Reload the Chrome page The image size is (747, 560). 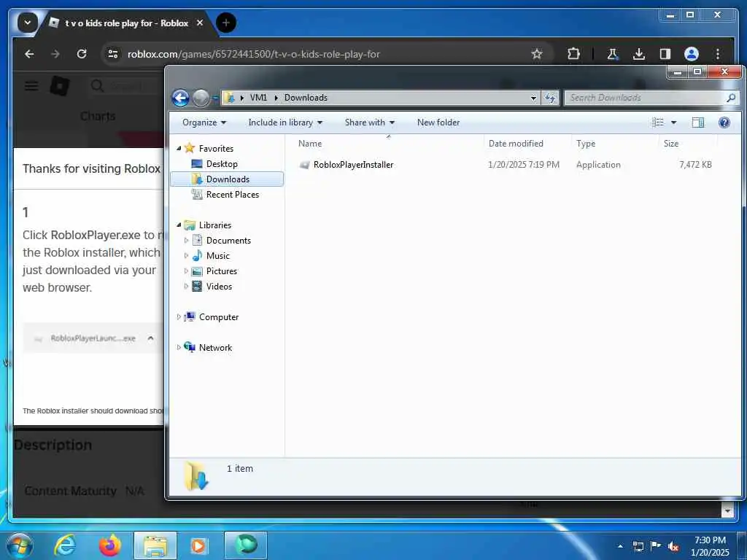pyautogui.click(x=82, y=54)
